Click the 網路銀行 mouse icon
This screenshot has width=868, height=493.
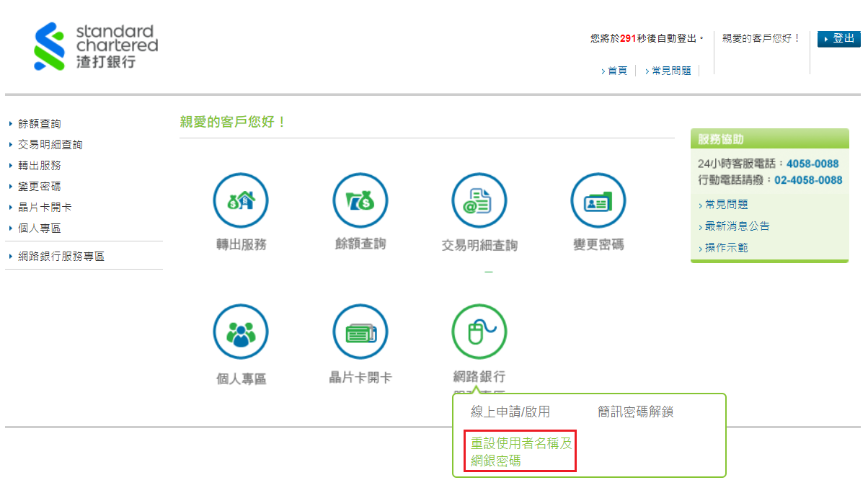pyautogui.click(x=479, y=332)
